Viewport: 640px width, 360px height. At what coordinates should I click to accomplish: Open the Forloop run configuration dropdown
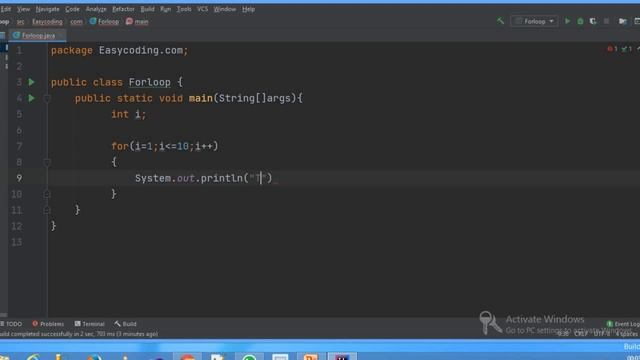tap(534, 21)
